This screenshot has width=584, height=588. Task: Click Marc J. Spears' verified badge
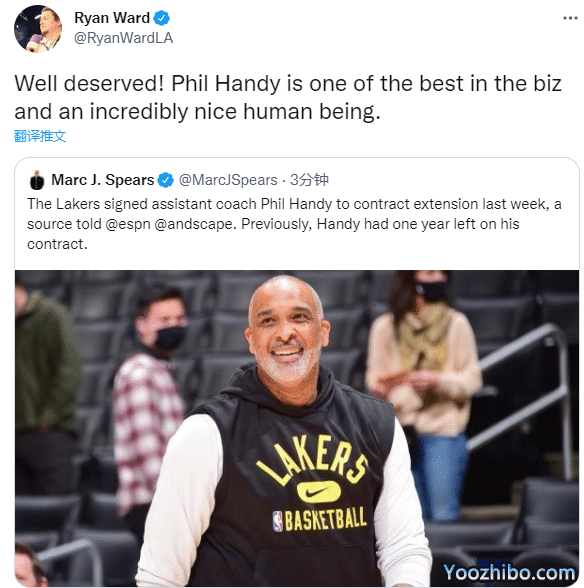(x=165, y=180)
